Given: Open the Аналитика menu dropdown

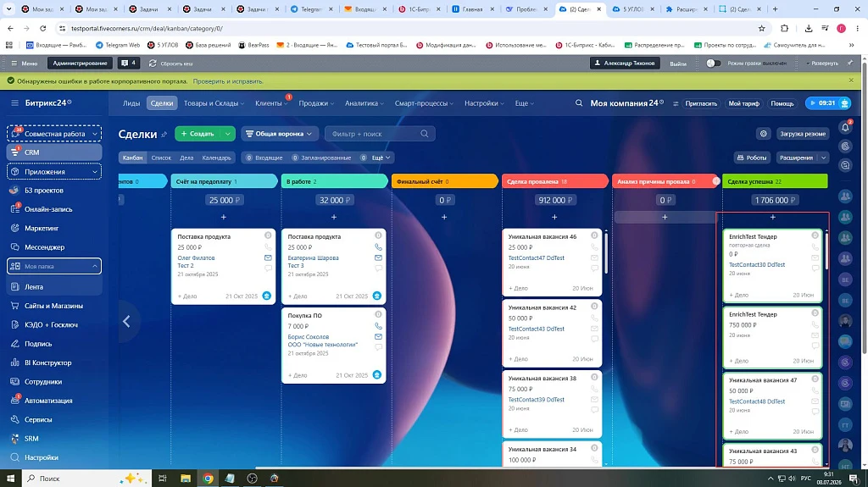Looking at the screenshot, I should pos(364,103).
